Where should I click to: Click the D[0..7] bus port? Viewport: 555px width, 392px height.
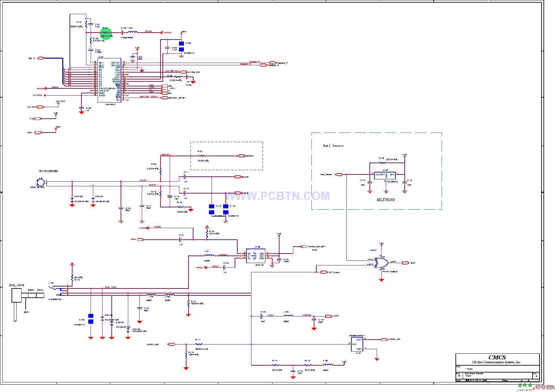[41, 58]
